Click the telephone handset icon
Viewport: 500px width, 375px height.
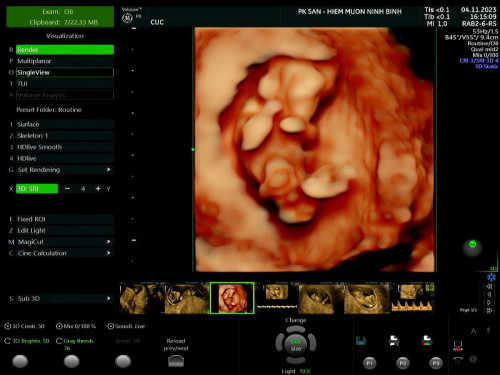pos(458,360)
